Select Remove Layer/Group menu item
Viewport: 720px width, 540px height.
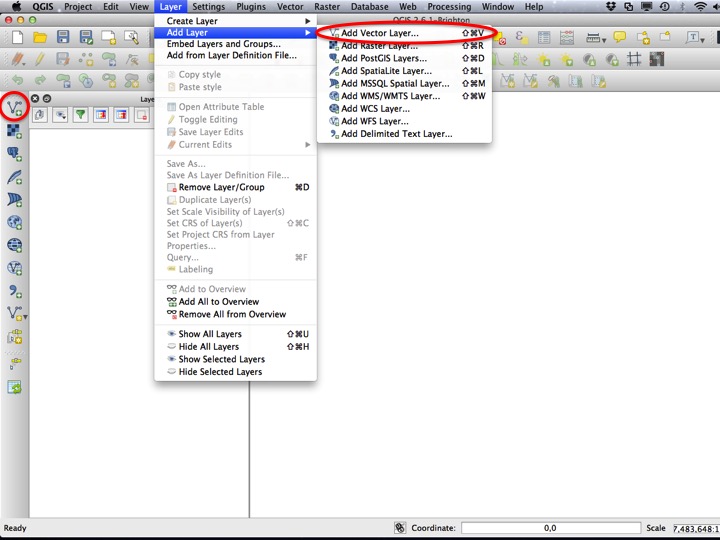[x=235, y=187]
